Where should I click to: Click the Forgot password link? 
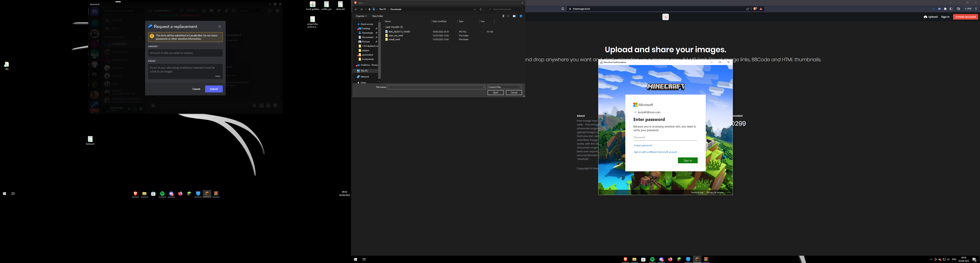(642, 145)
